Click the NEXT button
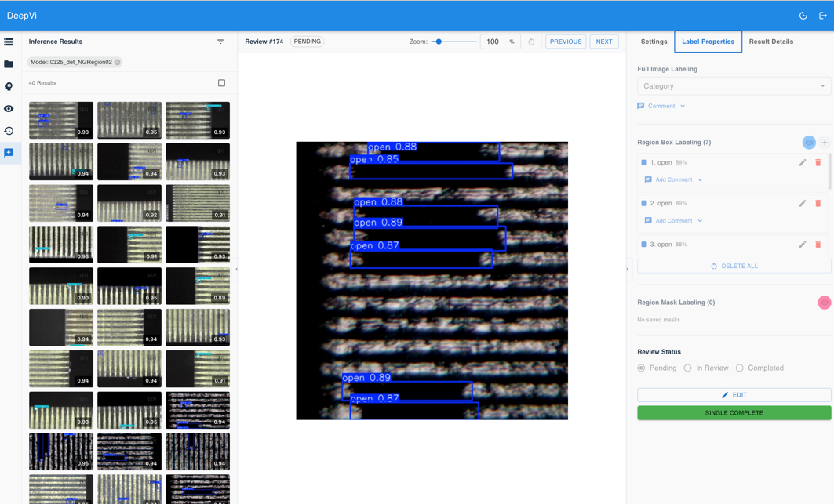The width and height of the screenshot is (834, 504). pyautogui.click(x=603, y=42)
